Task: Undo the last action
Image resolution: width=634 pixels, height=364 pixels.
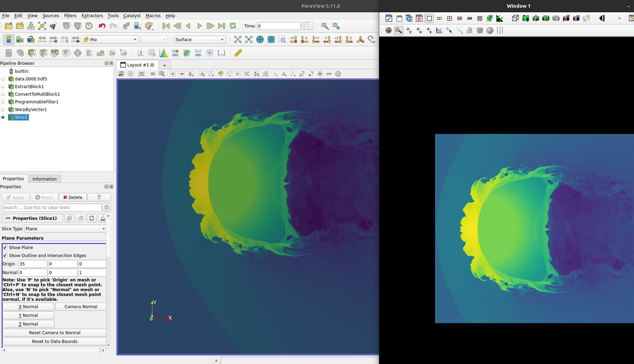Action: 102,26
